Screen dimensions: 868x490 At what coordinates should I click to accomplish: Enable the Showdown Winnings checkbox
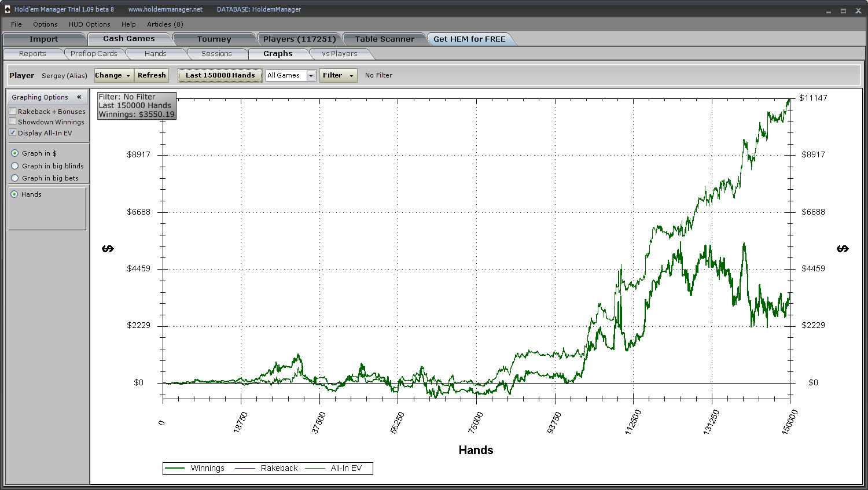coord(13,121)
